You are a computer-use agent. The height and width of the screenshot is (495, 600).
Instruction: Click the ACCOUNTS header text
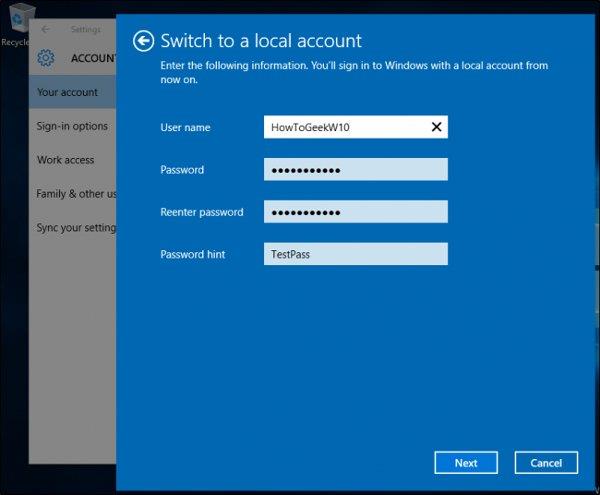point(93,58)
